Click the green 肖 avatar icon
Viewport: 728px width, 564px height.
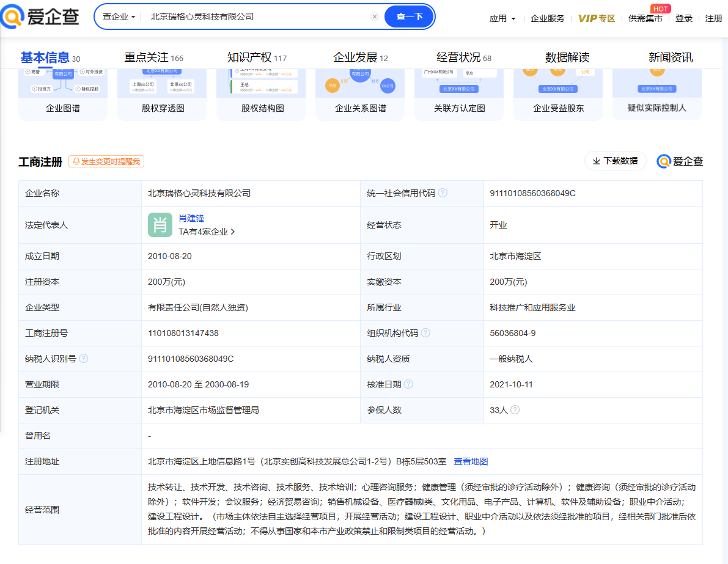click(x=160, y=225)
